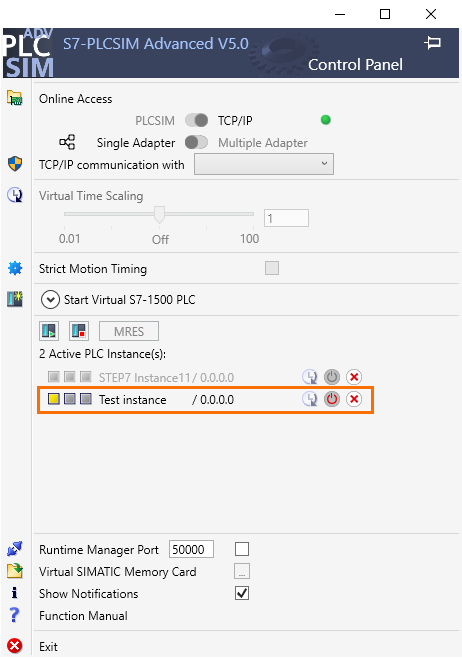
Task: Click the green TCP/IP status indicator
Action: pyautogui.click(x=326, y=120)
